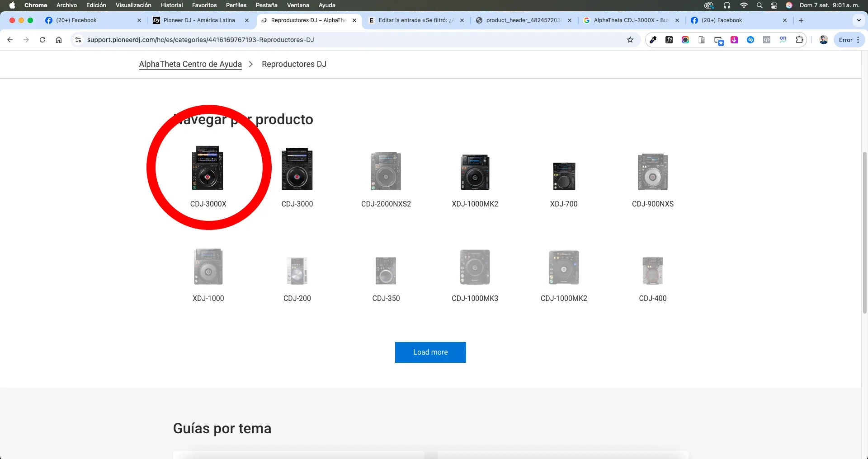Click the gray pages extension icon
Viewport: 868px width, 459px height.
[x=702, y=40]
